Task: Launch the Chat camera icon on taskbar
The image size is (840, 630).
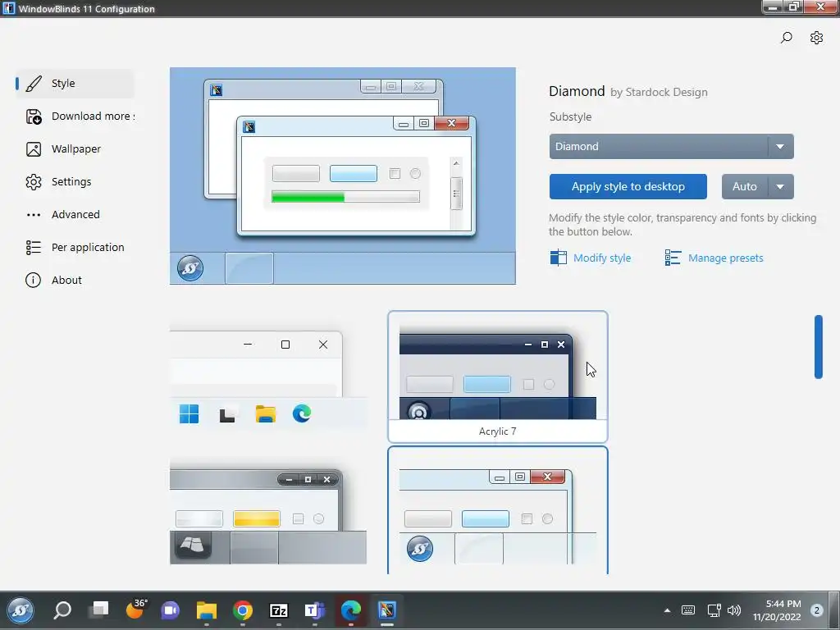Action: (x=171, y=610)
